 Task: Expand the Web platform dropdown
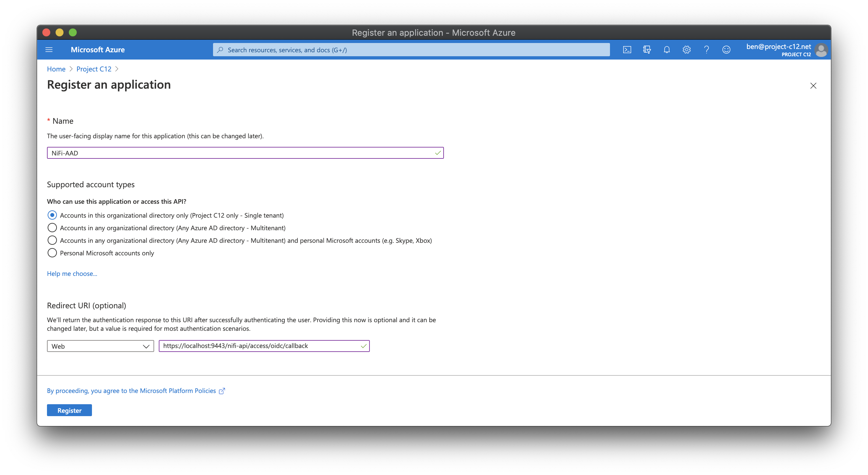pos(100,346)
